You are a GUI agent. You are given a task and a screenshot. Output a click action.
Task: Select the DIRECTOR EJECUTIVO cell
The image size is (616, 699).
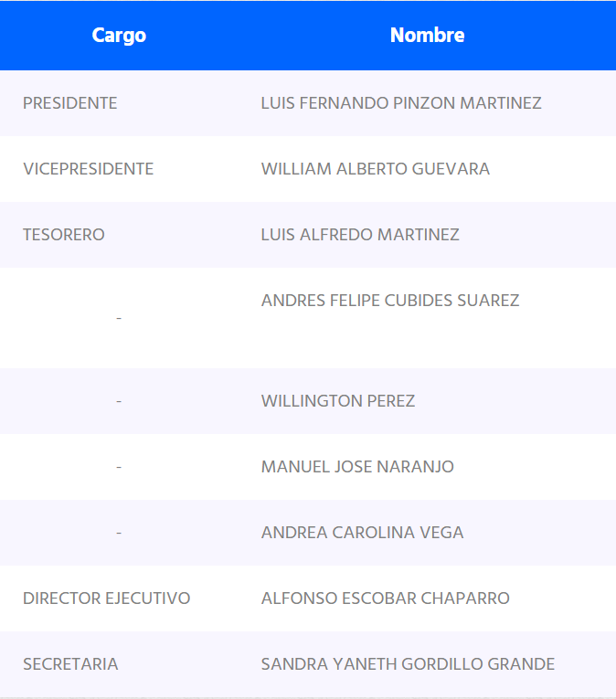(x=107, y=598)
